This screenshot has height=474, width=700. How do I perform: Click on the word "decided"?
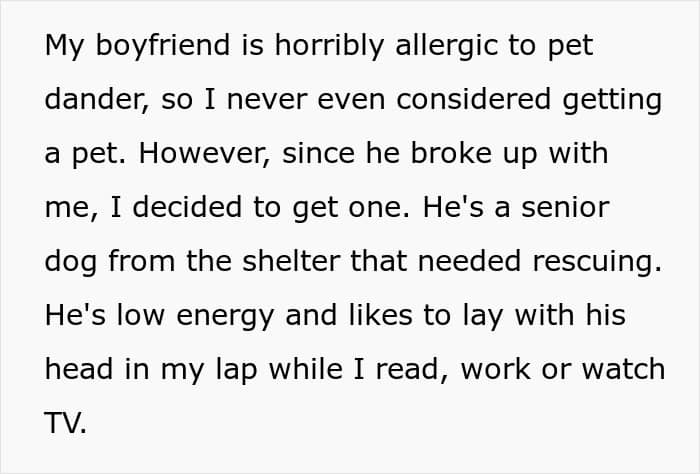[x=187, y=207]
